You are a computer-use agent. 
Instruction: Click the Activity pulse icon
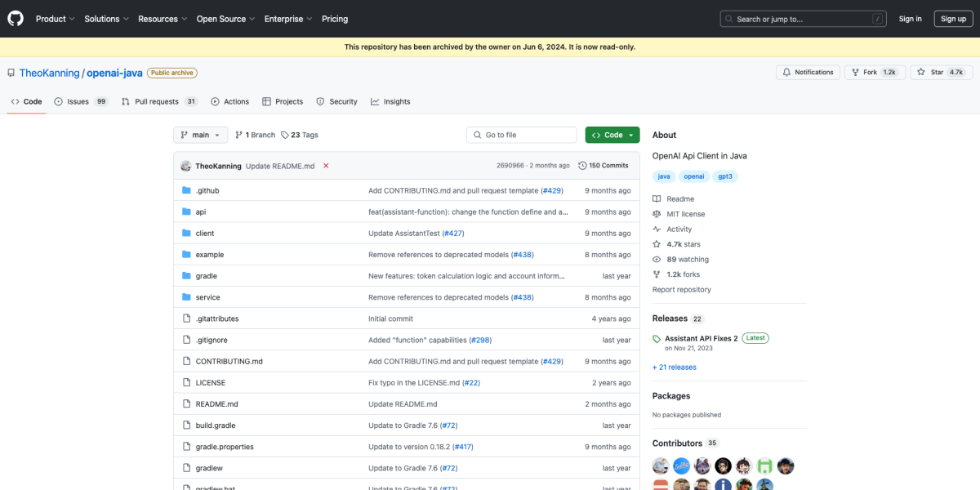(657, 229)
